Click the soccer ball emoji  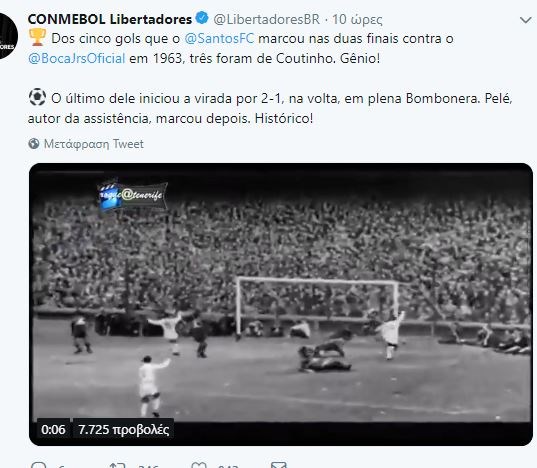37,97
